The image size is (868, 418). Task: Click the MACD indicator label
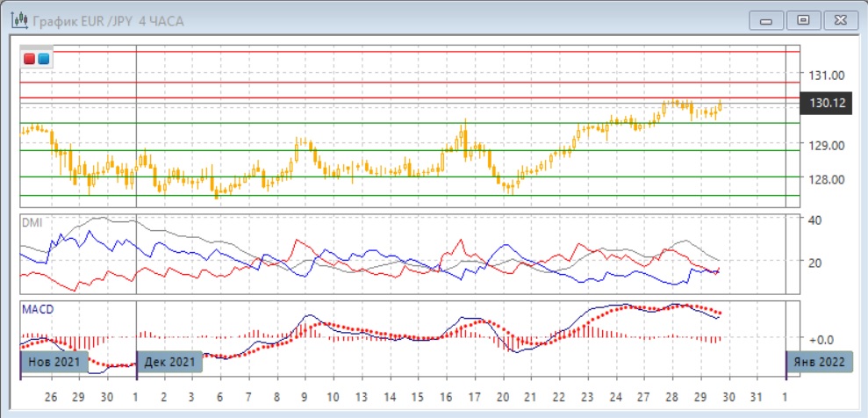point(36,309)
